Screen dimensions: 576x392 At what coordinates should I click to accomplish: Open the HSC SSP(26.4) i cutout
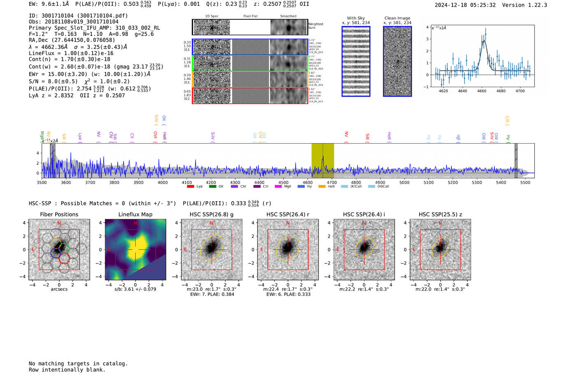(364, 250)
